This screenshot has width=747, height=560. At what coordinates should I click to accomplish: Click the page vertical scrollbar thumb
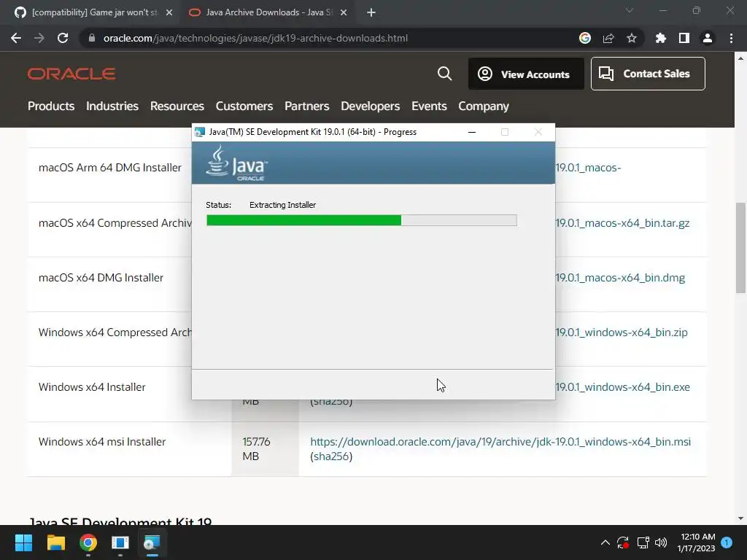click(740, 248)
